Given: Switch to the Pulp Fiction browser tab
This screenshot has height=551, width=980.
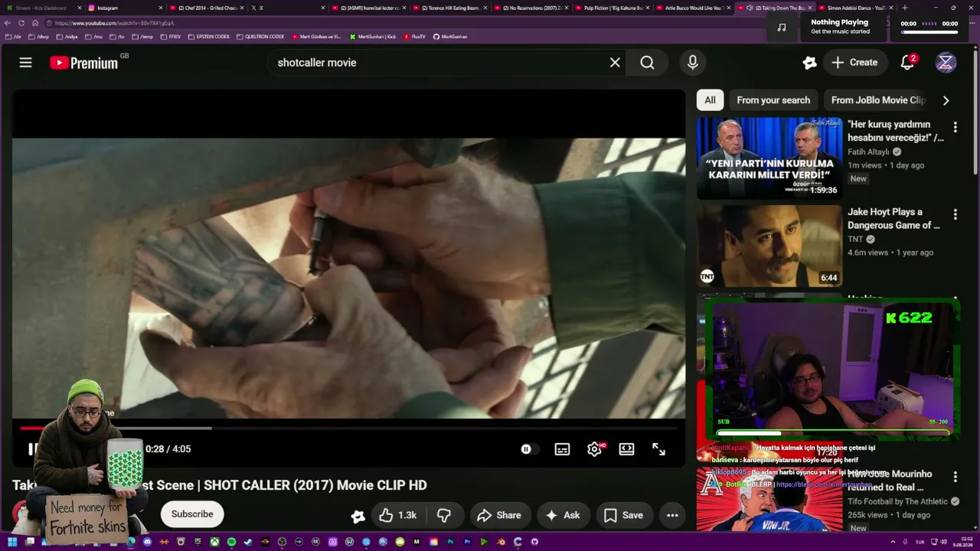Looking at the screenshot, I should coord(613,8).
